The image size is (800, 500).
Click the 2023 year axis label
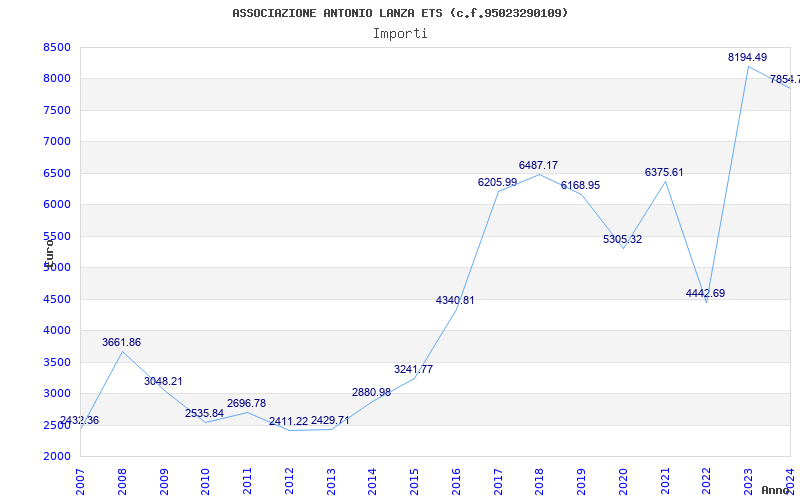pos(748,478)
